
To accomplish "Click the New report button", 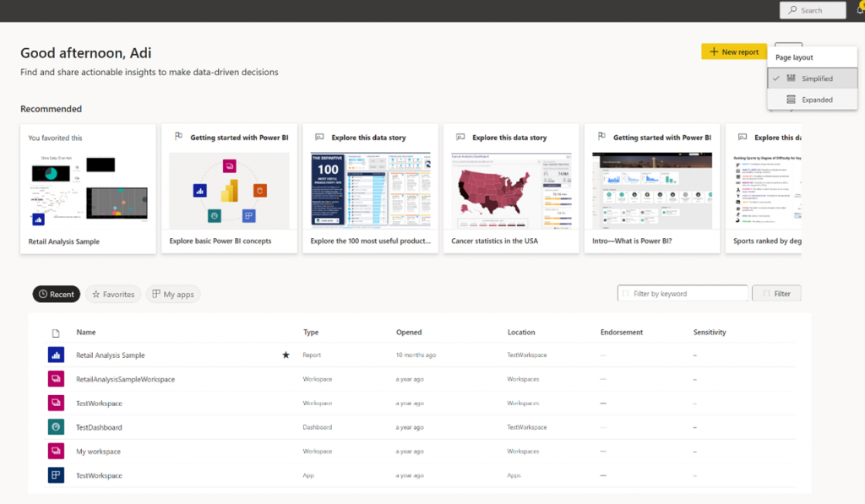I will coord(734,52).
